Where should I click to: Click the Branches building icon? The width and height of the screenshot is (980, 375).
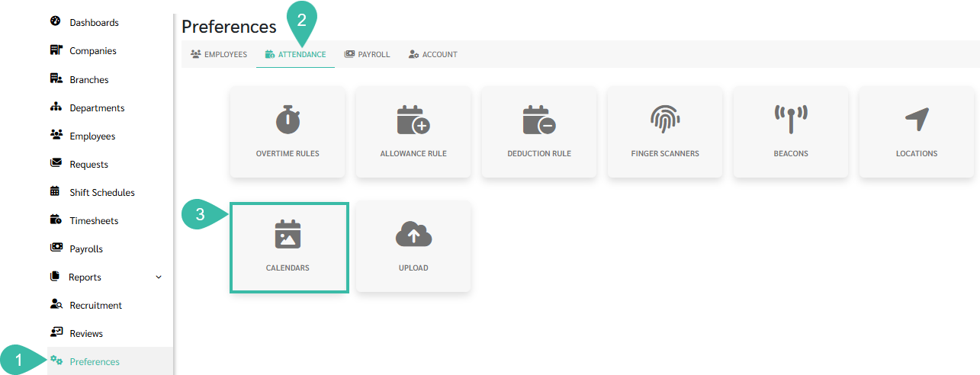pos(56,78)
